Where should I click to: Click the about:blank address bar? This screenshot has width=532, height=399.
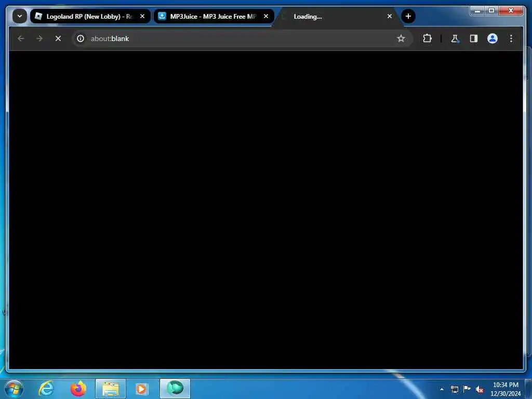click(241, 38)
